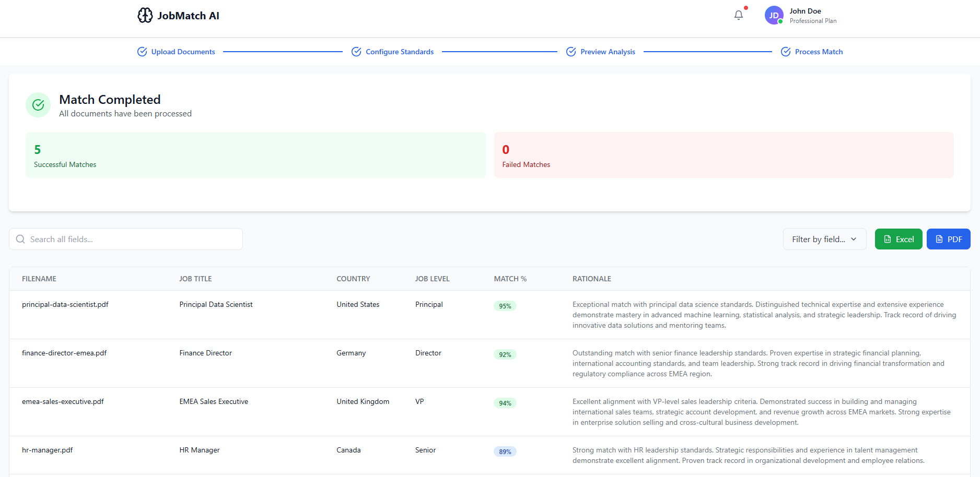Open the notifications bell
Viewport: 980px width, 477px height.
point(738,15)
